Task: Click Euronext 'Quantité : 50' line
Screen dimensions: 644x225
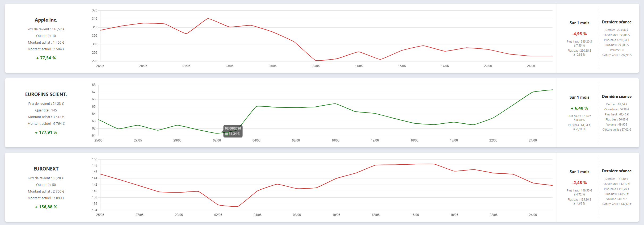Action: coord(46,185)
